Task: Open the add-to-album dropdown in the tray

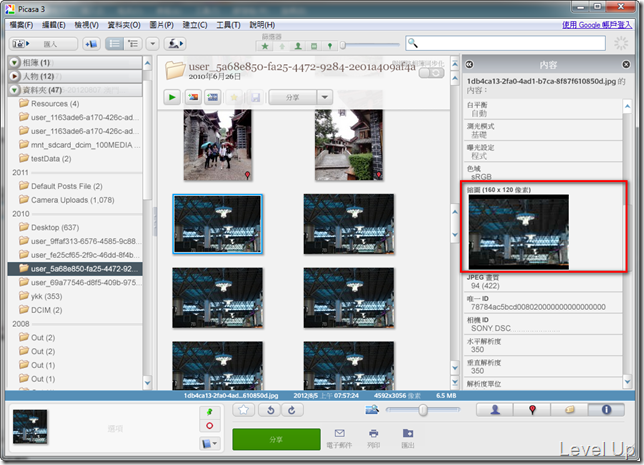Action: pyautogui.click(x=210, y=443)
